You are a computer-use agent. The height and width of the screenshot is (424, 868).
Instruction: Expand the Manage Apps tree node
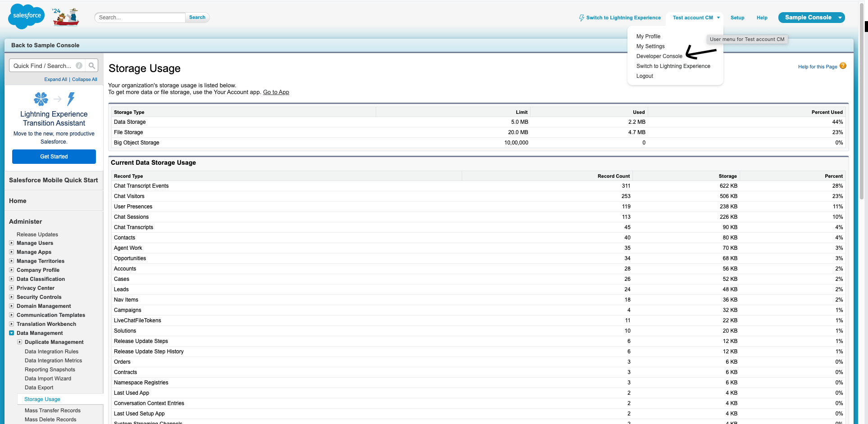[x=12, y=252]
